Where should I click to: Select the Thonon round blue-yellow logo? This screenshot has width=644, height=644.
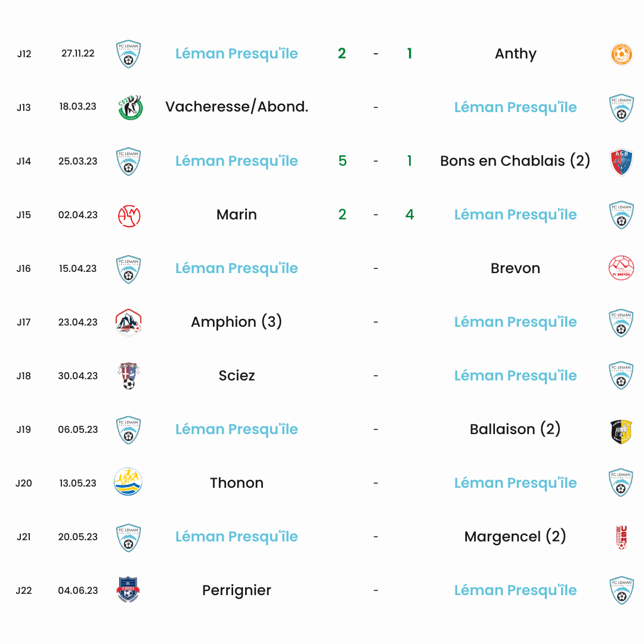point(128,481)
